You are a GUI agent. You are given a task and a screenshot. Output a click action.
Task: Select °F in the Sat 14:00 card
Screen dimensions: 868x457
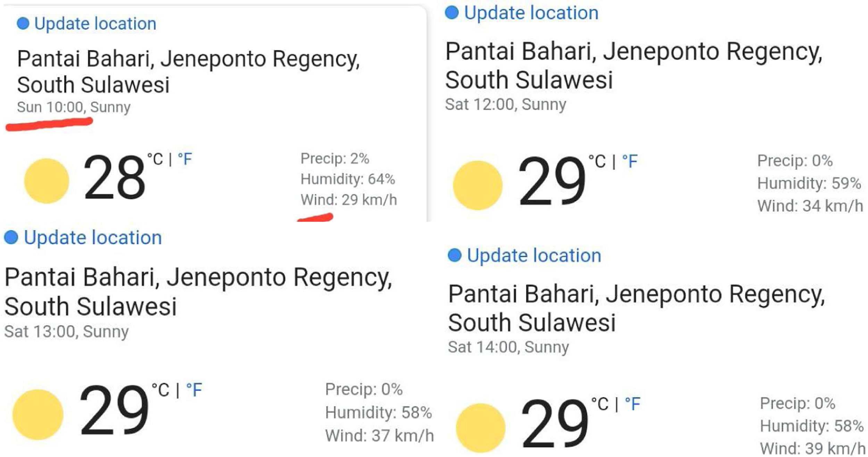point(632,404)
